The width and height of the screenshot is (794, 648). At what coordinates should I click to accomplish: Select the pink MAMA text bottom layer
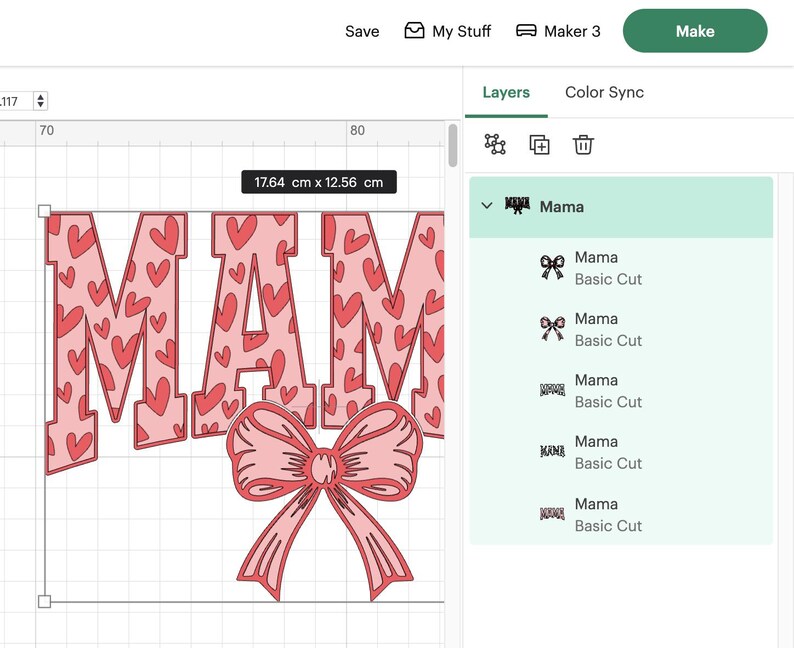(x=621, y=514)
